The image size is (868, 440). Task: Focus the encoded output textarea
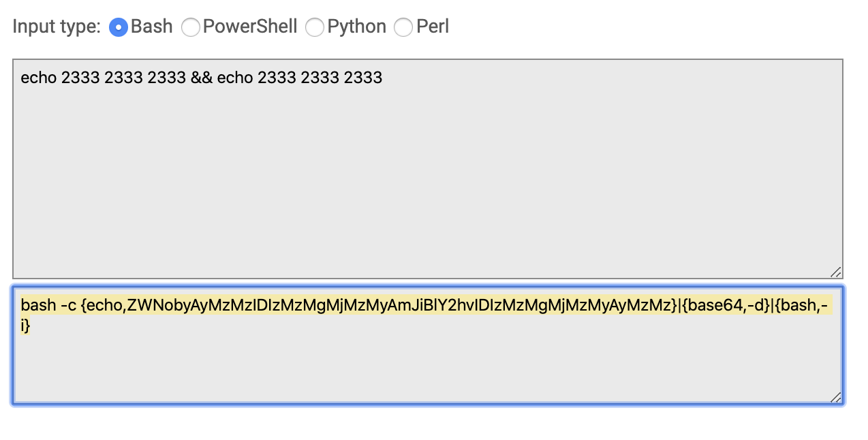pos(428,345)
